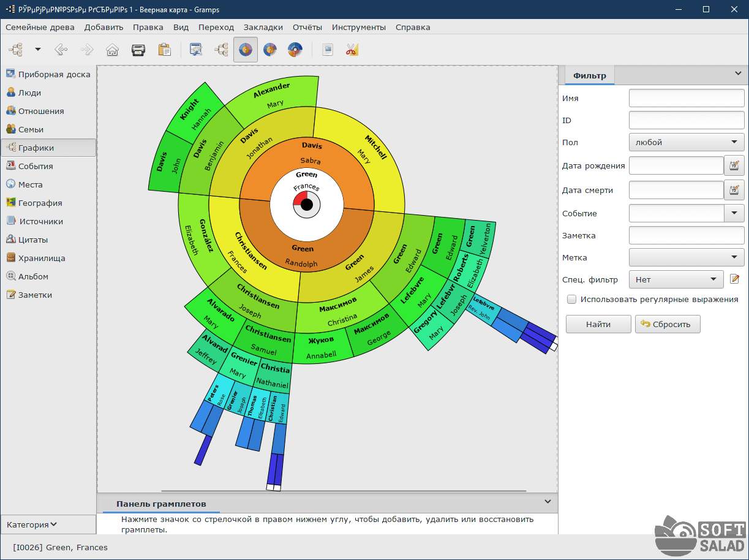
Task: Open the recent family trees dropdown arrow
Action: pos(38,50)
